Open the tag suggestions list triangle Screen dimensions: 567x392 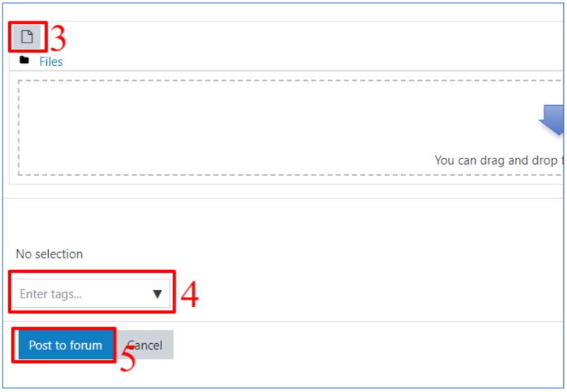coord(158,294)
